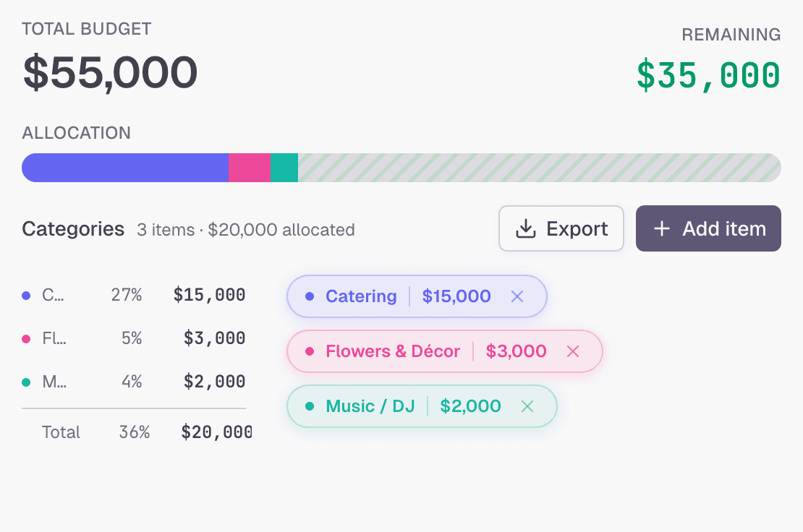The image size is (803, 532).
Task: Select the $2,000 category table row
Action: (134, 382)
